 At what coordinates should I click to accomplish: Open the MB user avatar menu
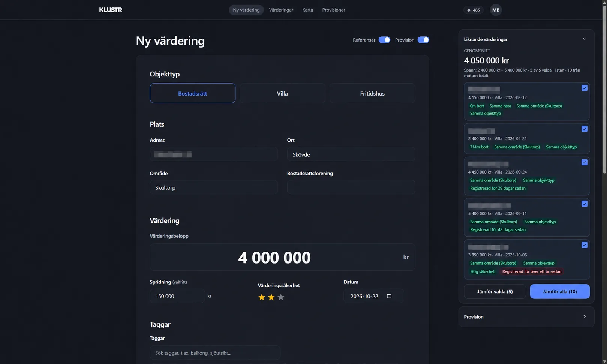[x=496, y=10]
